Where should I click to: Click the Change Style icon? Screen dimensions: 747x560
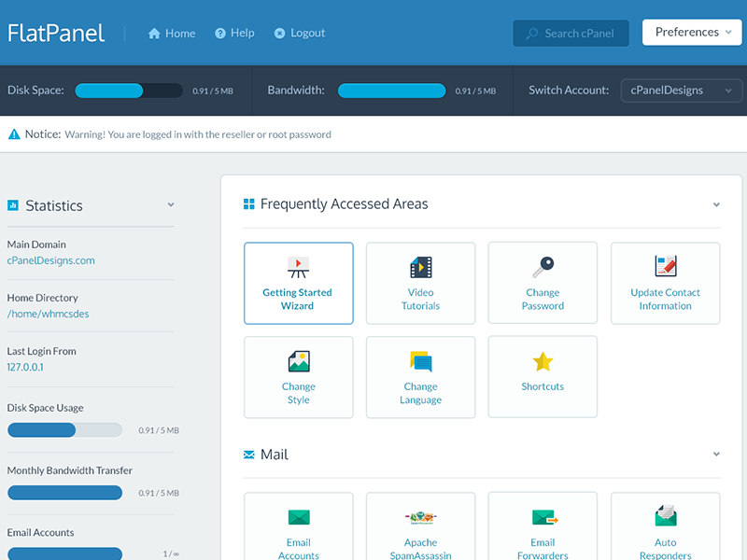tap(298, 364)
